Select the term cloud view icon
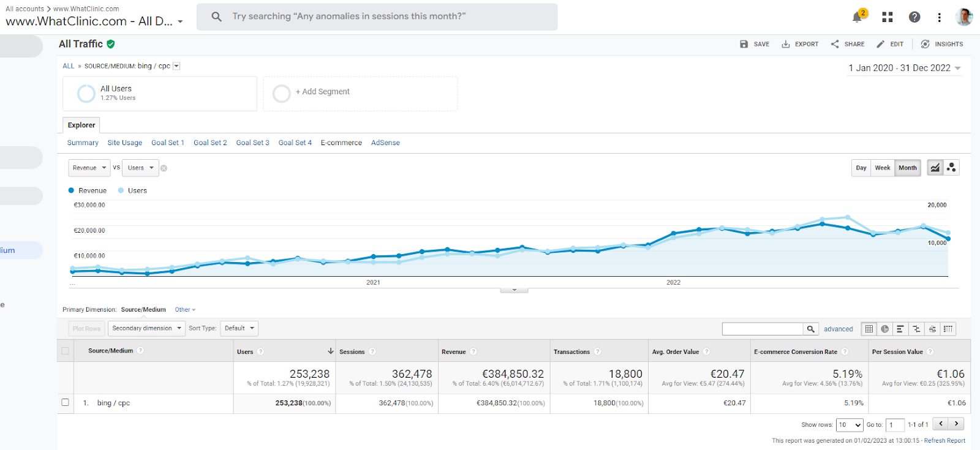This screenshot has height=450, width=980. click(x=932, y=329)
